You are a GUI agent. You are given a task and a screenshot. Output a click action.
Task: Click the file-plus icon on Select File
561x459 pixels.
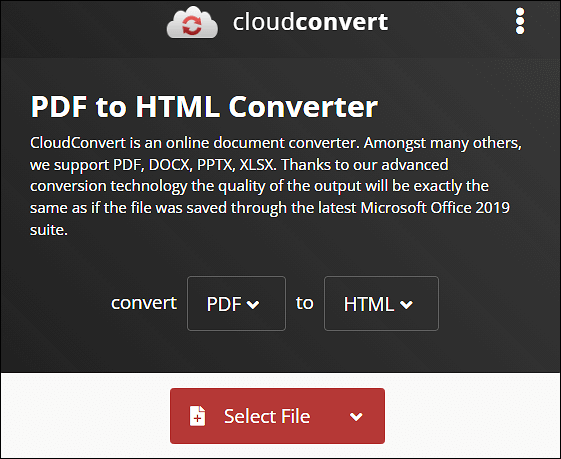click(x=197, y=416)
